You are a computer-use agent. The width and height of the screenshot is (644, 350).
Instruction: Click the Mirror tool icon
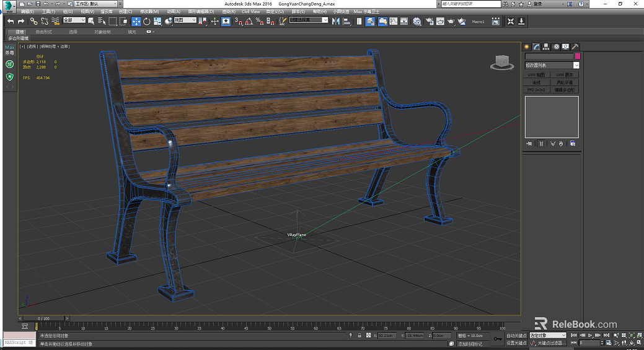click(x=336, y=21)
